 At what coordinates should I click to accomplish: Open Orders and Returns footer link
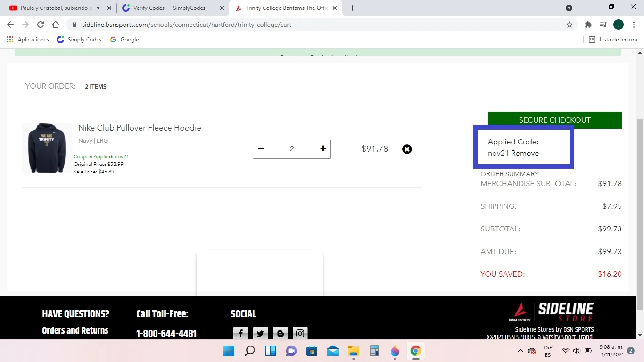coord(75,330)
